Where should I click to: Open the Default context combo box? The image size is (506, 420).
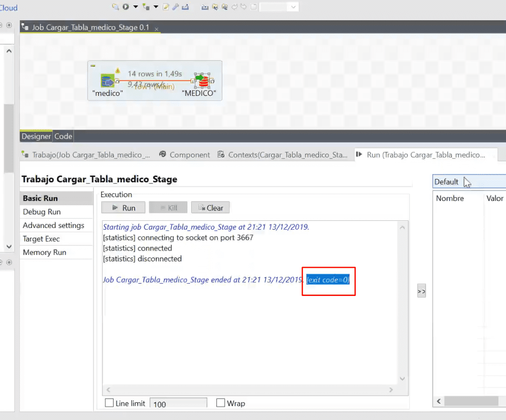pyautogui.click(x=469, y=182)
